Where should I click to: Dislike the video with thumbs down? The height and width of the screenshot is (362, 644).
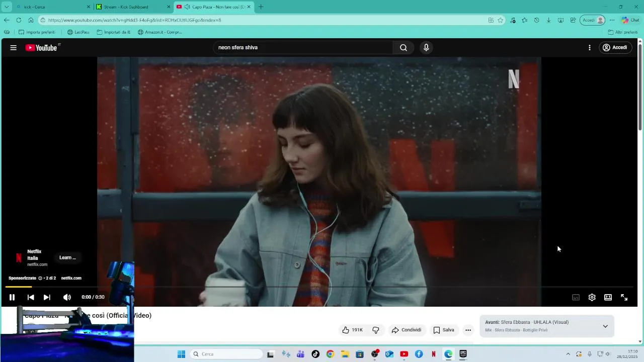pos(376,330)
